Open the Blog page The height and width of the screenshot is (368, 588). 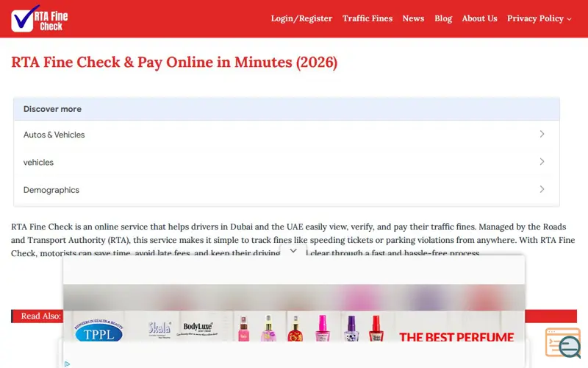tap(443, 18)
